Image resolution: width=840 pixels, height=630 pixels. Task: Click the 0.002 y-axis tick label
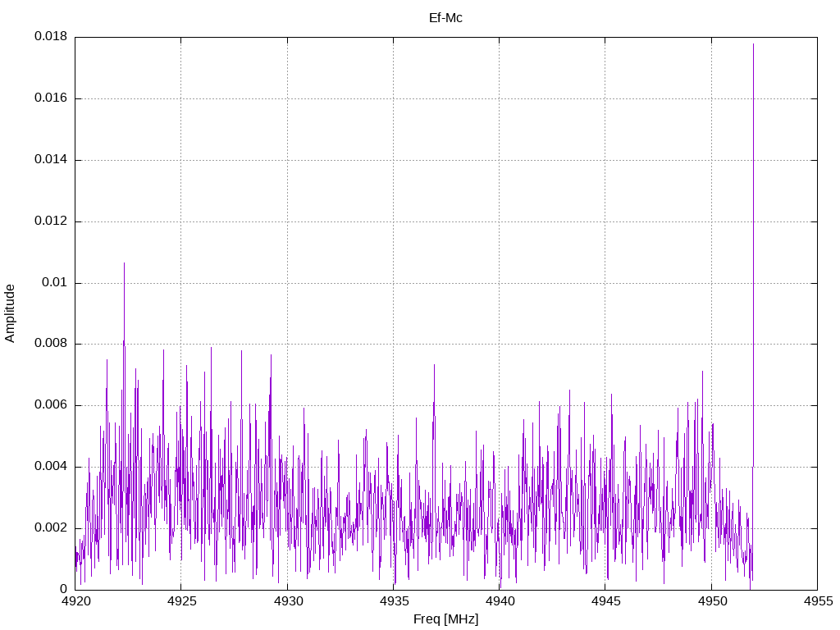click(50, 528)
